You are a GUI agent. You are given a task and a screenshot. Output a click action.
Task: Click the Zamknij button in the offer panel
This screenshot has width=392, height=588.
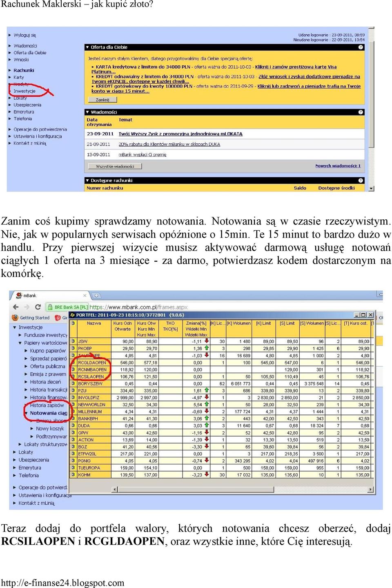click(102, 100)
